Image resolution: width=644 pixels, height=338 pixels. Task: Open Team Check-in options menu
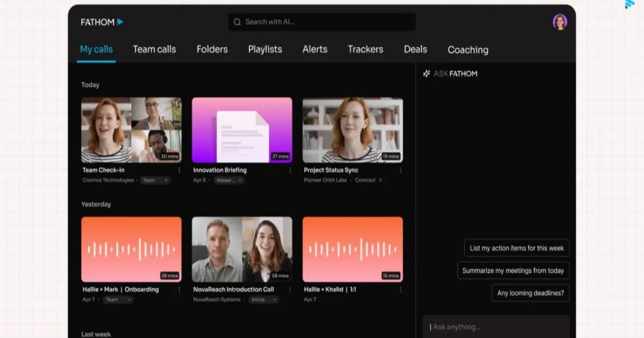click(179, 170)
